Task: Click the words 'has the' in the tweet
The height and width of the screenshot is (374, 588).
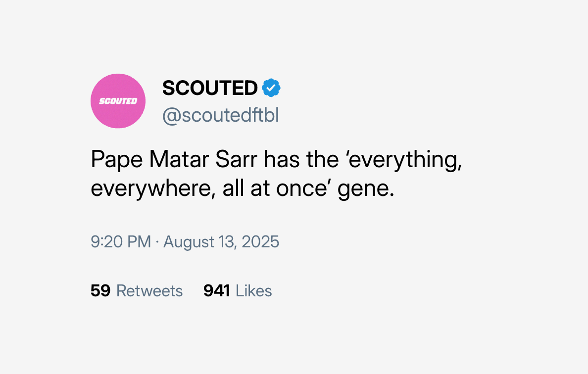Action: click(x=301, y=159)
